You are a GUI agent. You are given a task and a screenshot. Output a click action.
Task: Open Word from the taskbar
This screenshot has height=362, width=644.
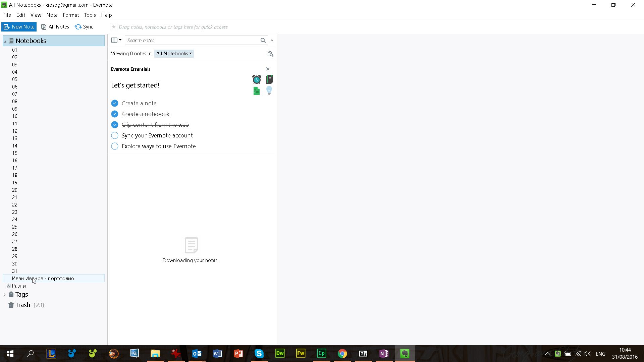pyautogui.click(x=217, y=354)
